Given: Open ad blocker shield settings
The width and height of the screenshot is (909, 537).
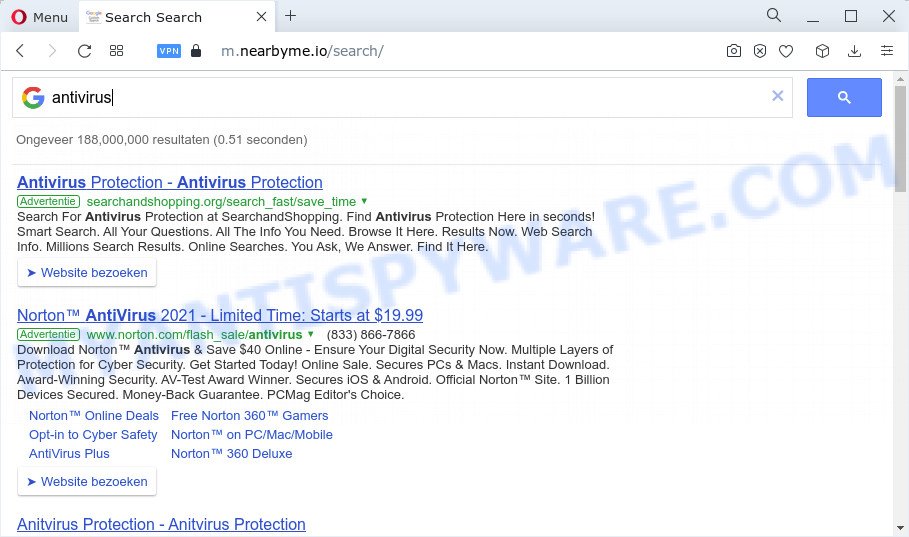Looking at the screenshot, I should pos(759,51).
